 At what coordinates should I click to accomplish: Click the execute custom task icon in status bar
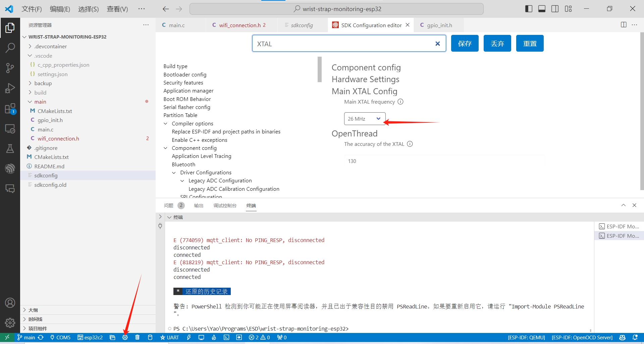tap(239, 337)
